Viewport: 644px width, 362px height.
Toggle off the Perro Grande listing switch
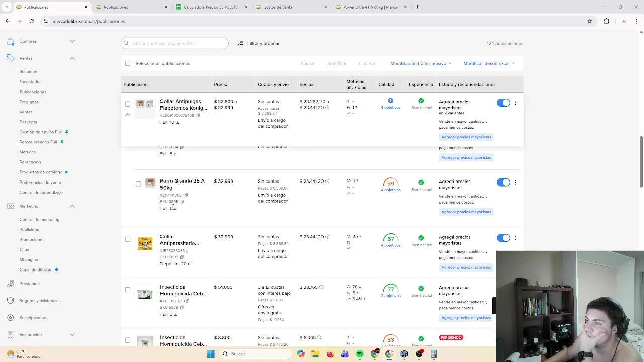503,183
